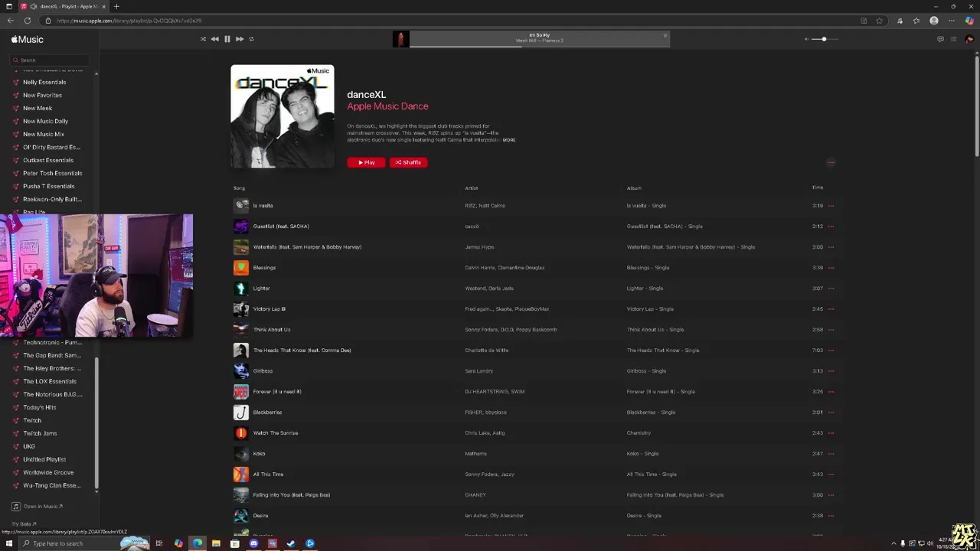The width and height of the screenshot is (980, 551).
Task: Select the song Think About Us
Action: click(x=272, y=330)
